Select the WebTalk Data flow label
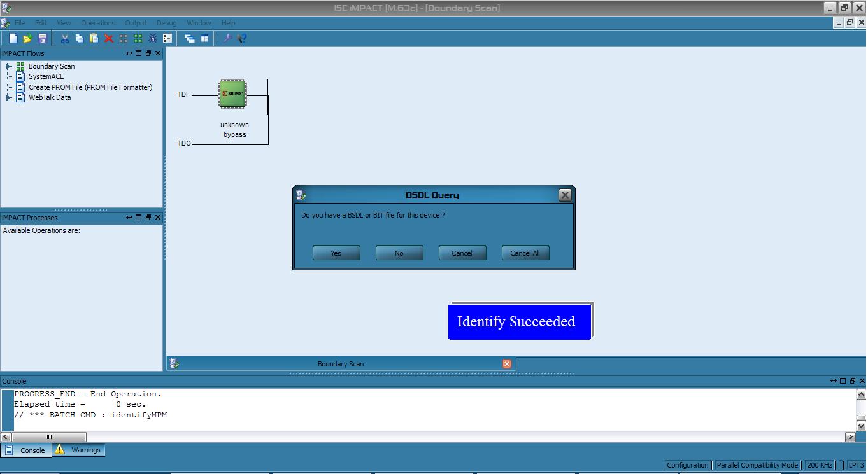This screenshot has width=868, height=474. 50,97
